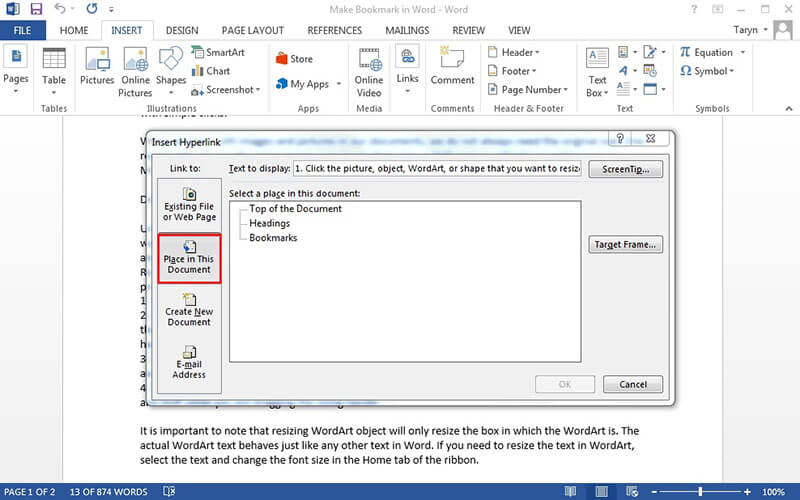Select Headings in the place list
This screenshot has width=800, height=500.
[x=269, y=223]
